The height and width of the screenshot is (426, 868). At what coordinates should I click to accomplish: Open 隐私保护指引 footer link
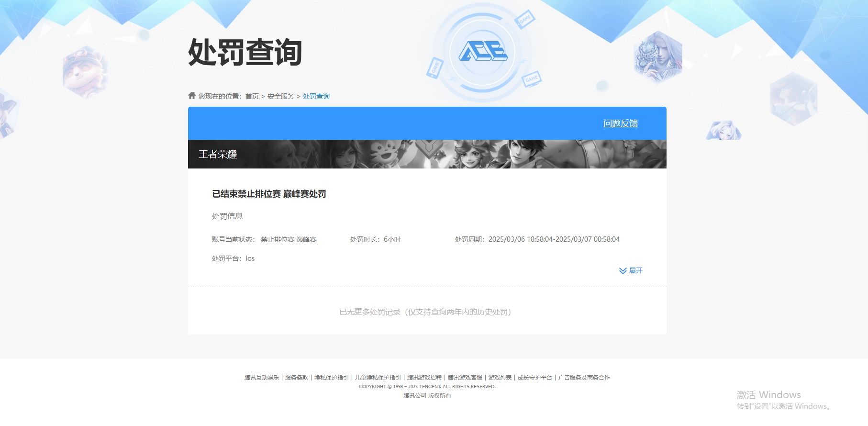pyautogui.click(x=331, y=378)
